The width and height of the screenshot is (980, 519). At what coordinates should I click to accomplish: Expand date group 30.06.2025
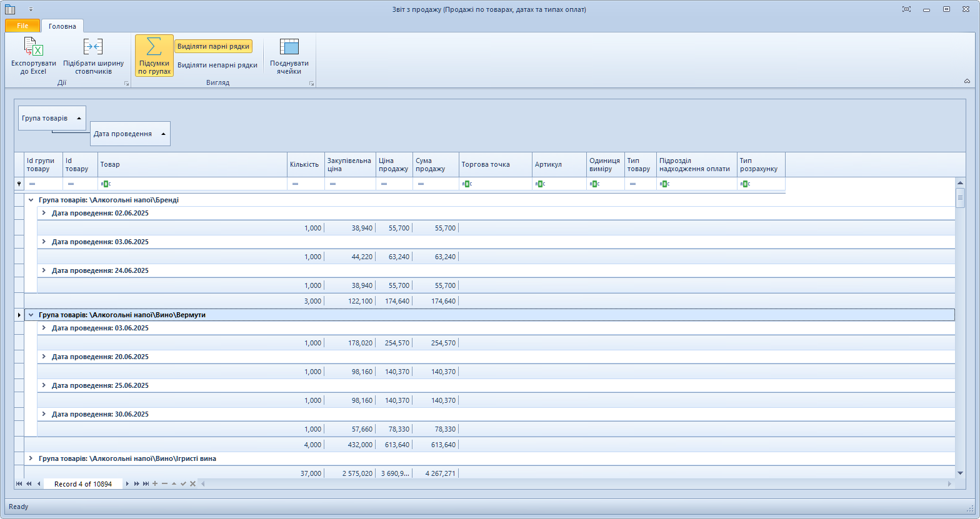(x=44, y=414)
